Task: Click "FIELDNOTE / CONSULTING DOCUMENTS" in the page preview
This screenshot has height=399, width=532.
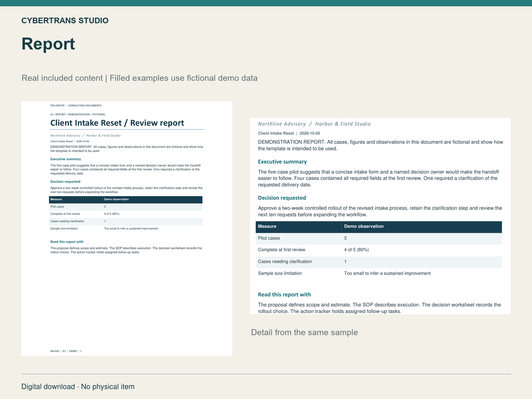Action: pos(76,106)
